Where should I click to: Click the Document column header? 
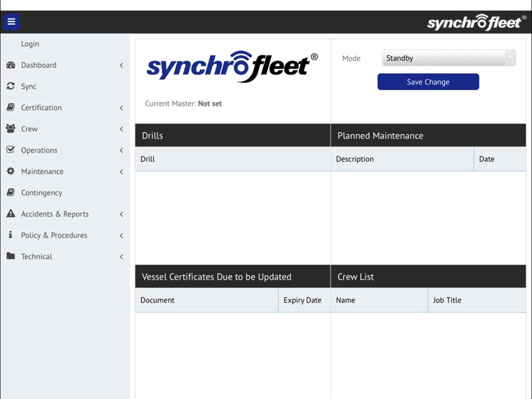206,300
